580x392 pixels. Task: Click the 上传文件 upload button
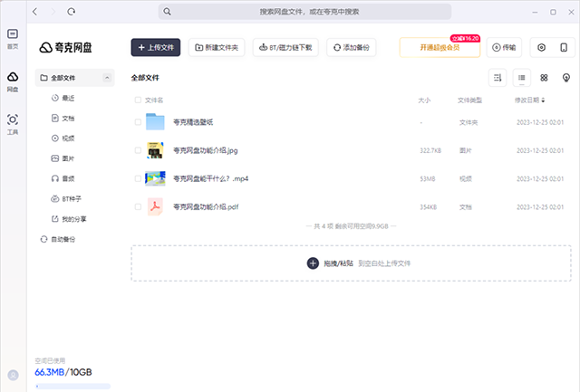click(x=156, y=47)
